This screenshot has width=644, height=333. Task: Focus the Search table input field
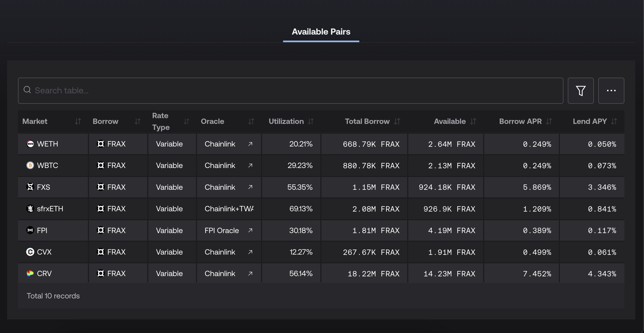[x=290, y=91]
